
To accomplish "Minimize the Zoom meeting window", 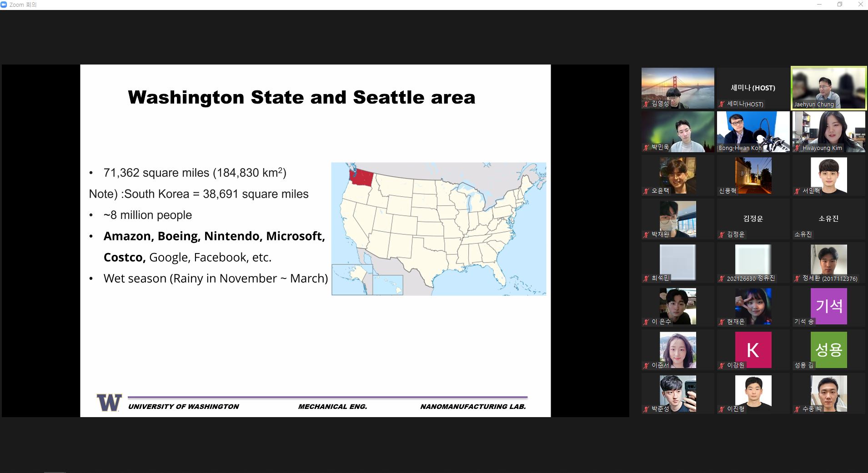I will 819,5.
